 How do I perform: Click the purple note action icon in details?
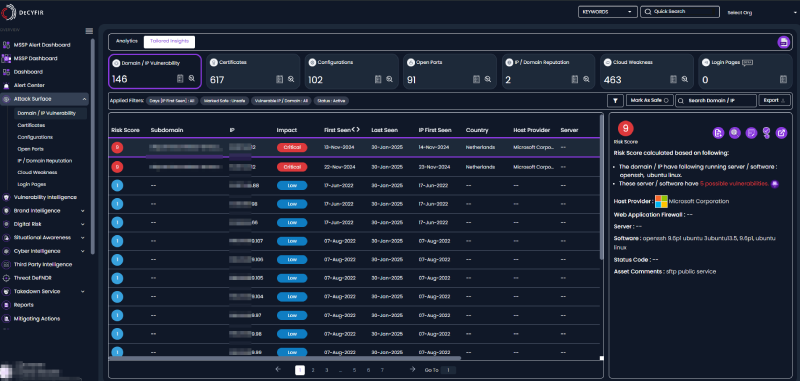coord(751,133)
